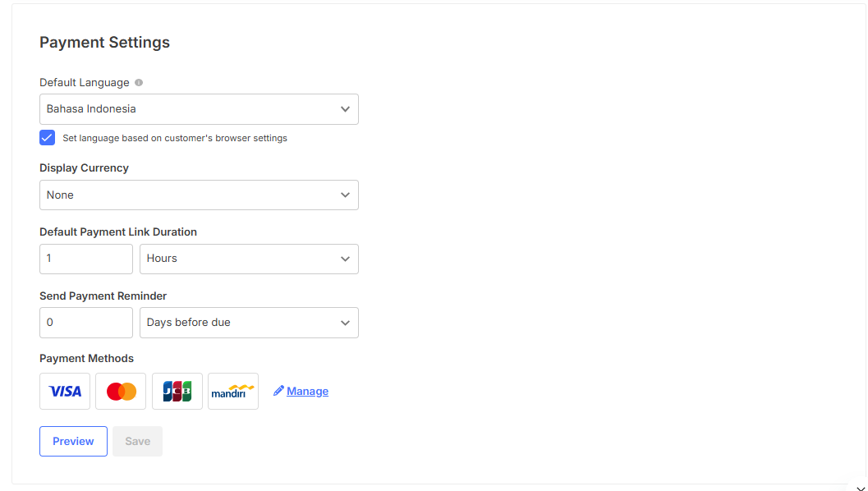This screenshot has width=868, height=491.
Task: Open the Manage payment methods link
Action: click(307, 392)
